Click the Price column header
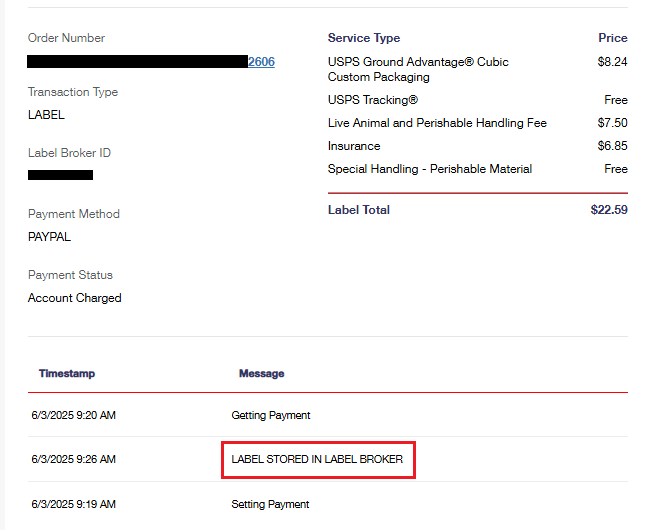The image size is (667, 530). [612, 38]
